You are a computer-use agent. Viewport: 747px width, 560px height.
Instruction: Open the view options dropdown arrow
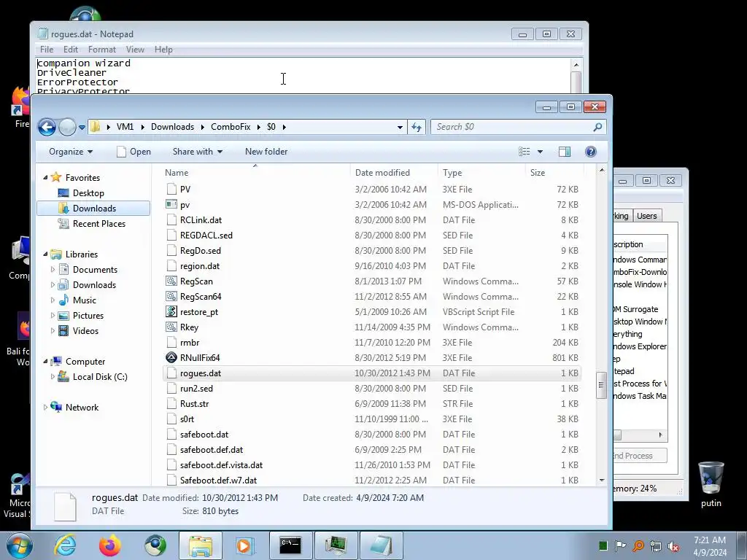pyautogui.click(x=541, y=152)
